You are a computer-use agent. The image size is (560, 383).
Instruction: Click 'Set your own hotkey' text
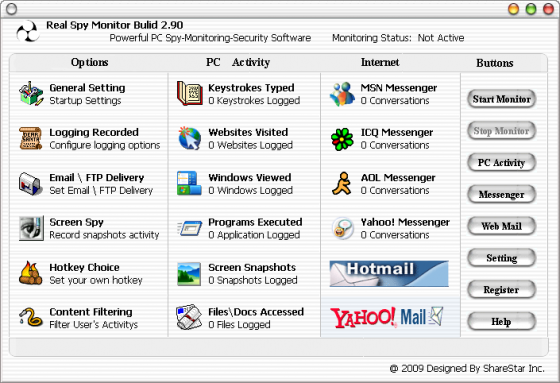pyautogui.click(x=96, y=280)
